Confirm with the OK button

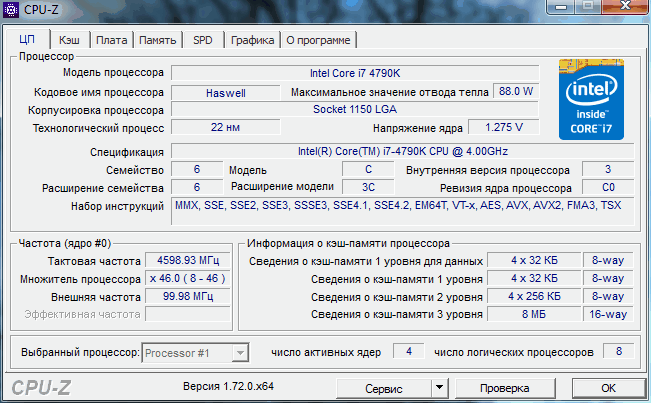click(608, 388)
